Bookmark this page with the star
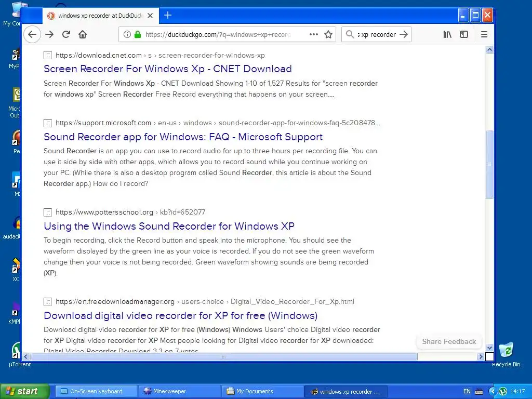The width and height of the screenshot is (532, 399). [328, 34]
